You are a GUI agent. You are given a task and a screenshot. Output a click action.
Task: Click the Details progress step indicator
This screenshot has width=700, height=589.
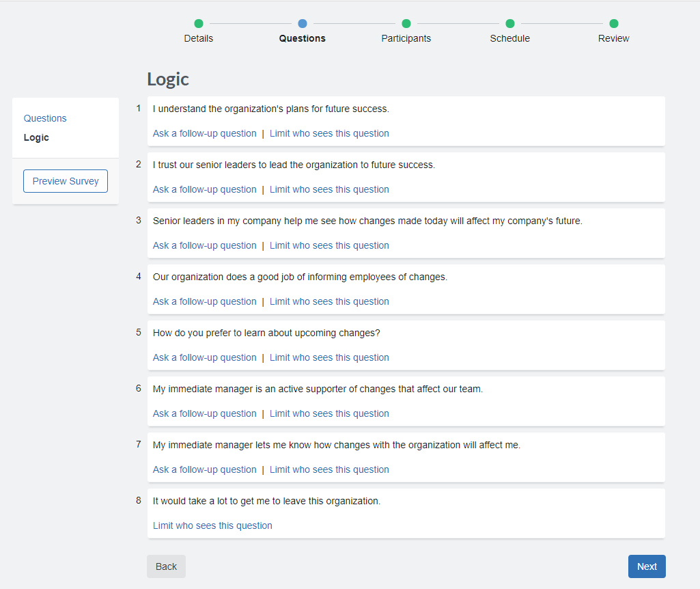coord(198,23)
